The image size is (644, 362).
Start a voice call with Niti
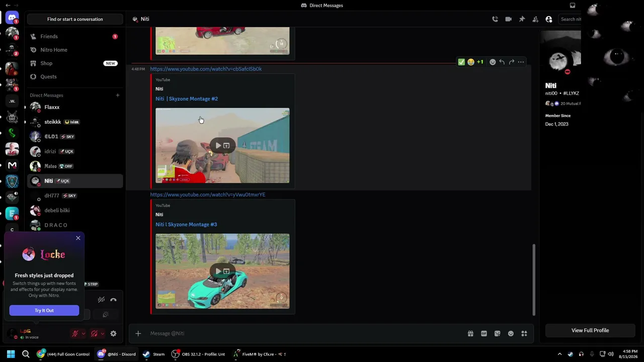[495, 19]
